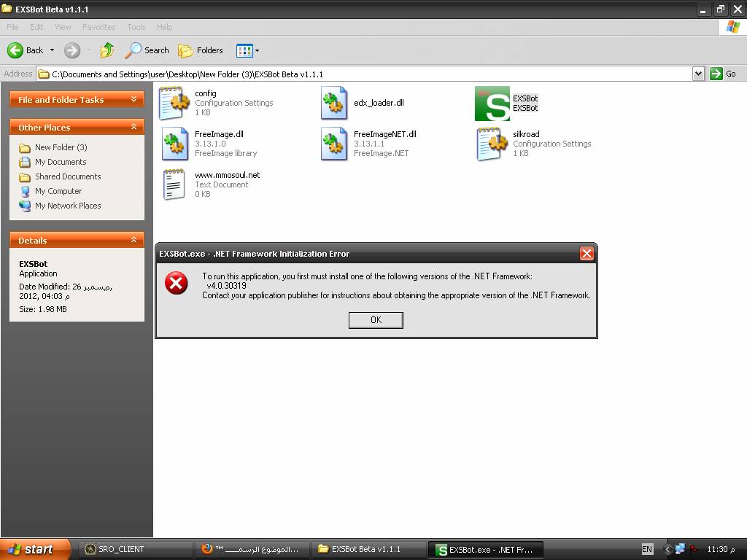Viewport: 747px width, 560px height.
Task: Expand the address bar dropdown
Action: click(x=698, y=74)
